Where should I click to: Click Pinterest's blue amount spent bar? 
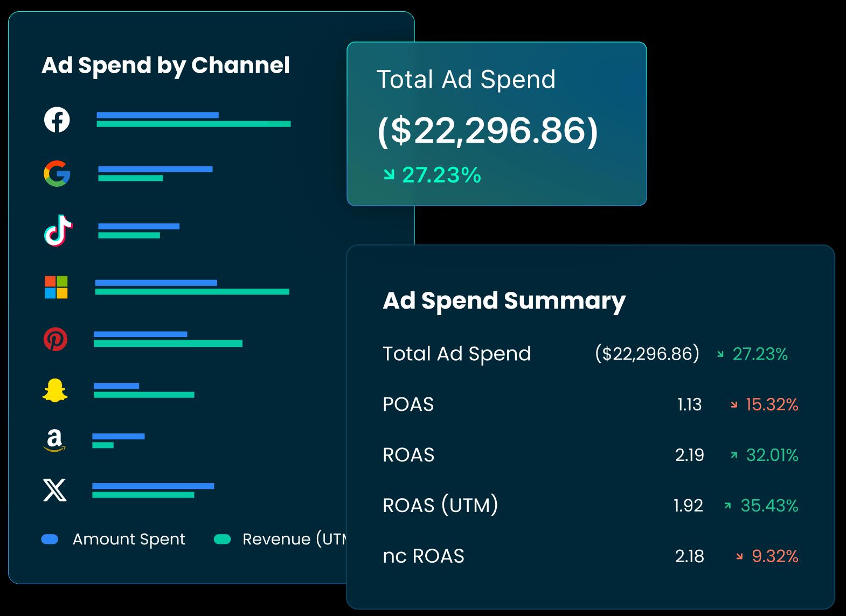(140, 334)
